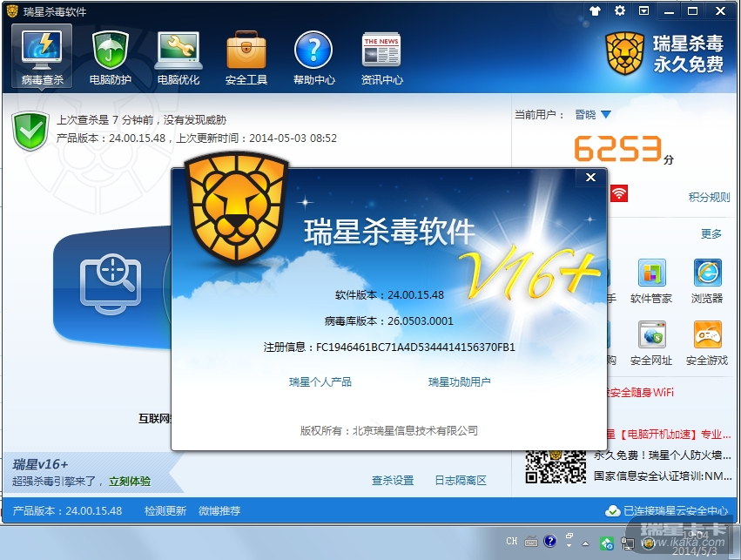Open the 病毒查杀 virus scan tab
Viewport: 741px width, 560px height.
42,57
